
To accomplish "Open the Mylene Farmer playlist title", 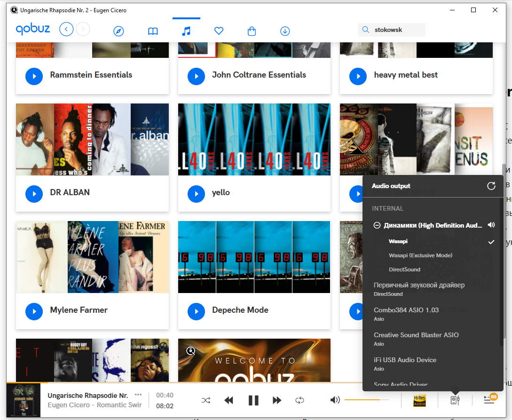I will point(79,310).
